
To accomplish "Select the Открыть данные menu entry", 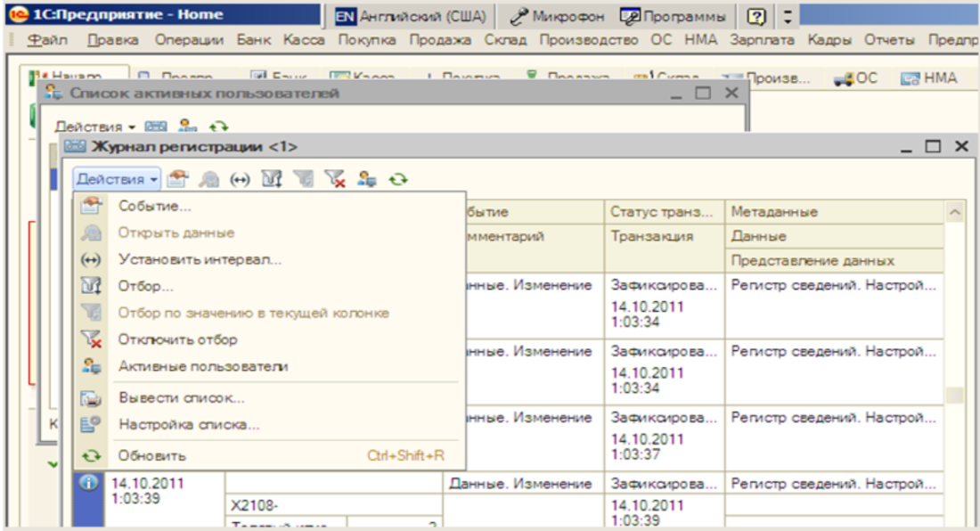I will 270,233.
